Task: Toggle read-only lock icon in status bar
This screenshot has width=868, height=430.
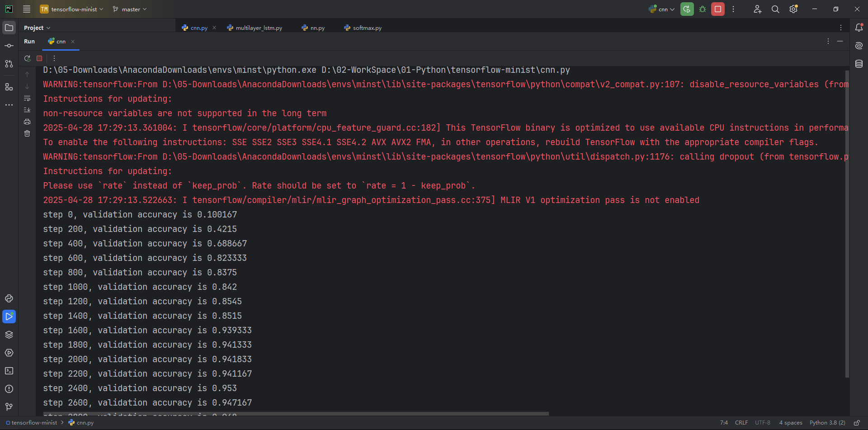Action: click(x=857, y=423)
